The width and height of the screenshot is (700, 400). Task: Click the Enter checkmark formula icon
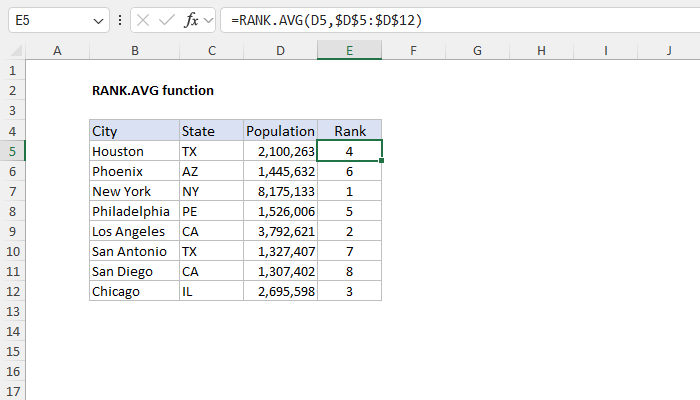(167, 20)
